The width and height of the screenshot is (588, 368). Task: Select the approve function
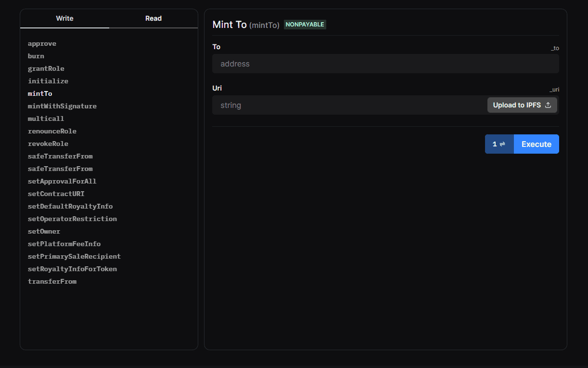coord(42,43)
